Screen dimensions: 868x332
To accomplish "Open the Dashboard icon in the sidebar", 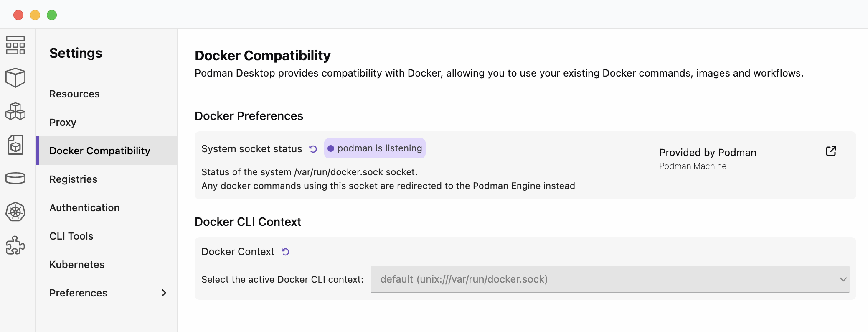I will (x=15, y=45).
